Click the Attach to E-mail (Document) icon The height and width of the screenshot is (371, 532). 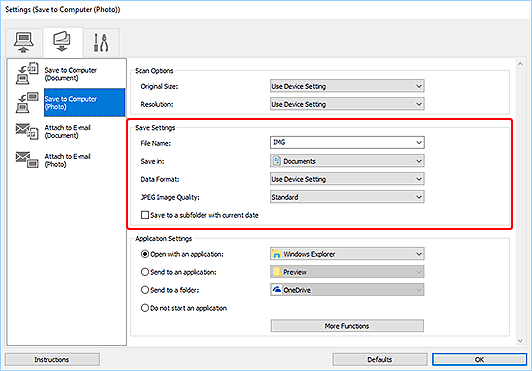tap(27, 131)
